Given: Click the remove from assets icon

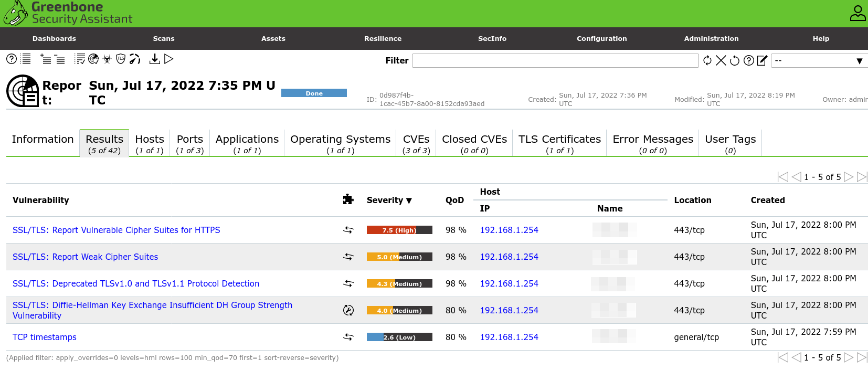Looking at the screenshot, I should (x=60, y=59).
